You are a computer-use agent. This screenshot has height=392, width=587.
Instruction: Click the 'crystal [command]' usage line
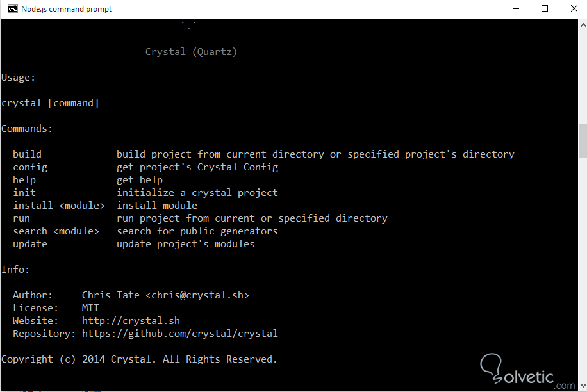click(x=50, y=103)
